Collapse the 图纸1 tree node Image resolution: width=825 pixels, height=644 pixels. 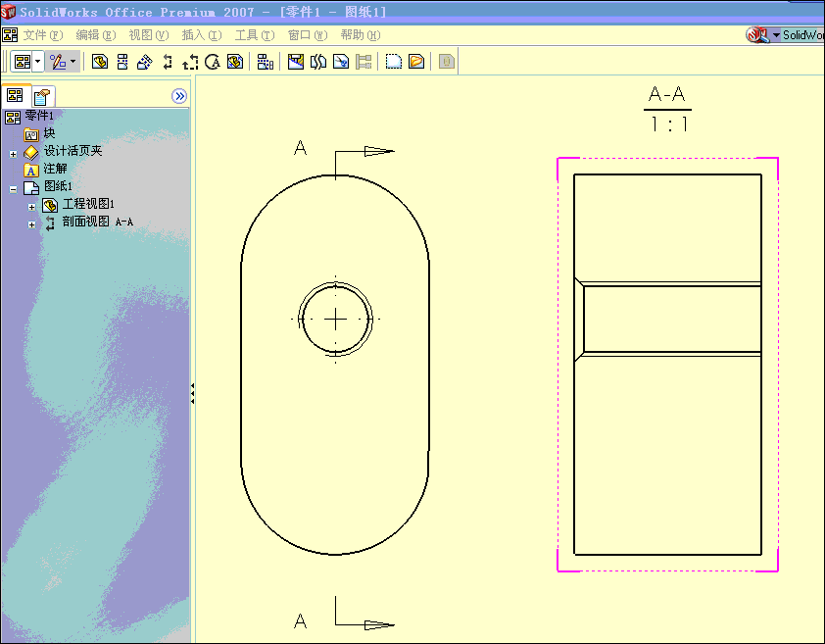13,189
